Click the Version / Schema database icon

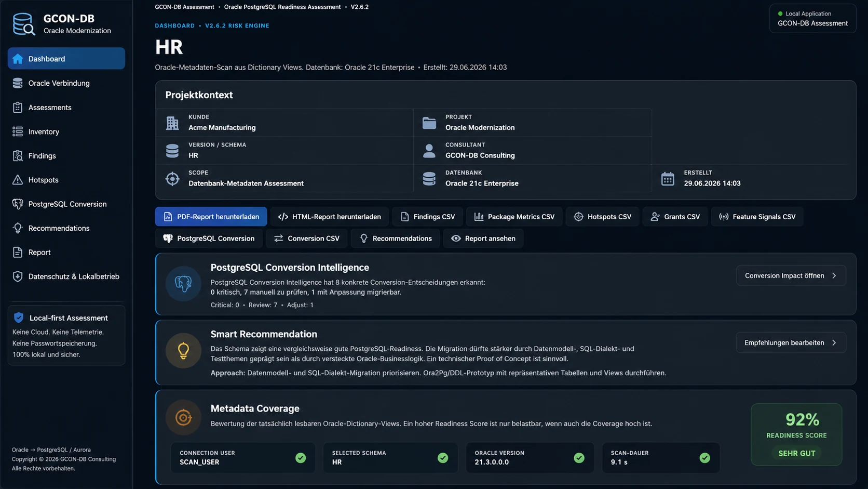172,151
